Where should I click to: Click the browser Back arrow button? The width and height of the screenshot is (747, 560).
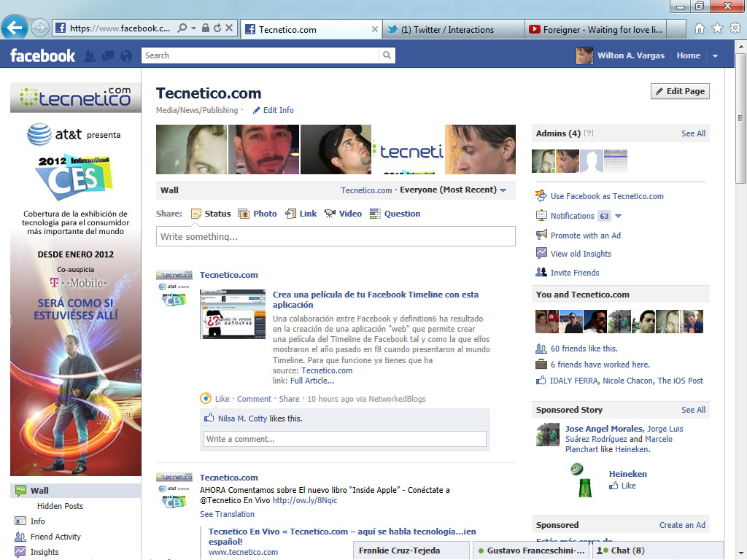[15, 28]
